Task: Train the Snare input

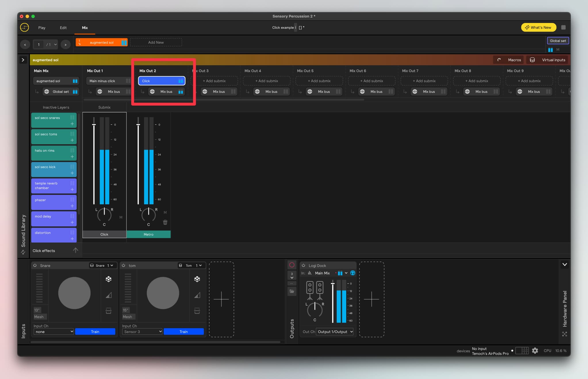Action: [x=95, y=332]
